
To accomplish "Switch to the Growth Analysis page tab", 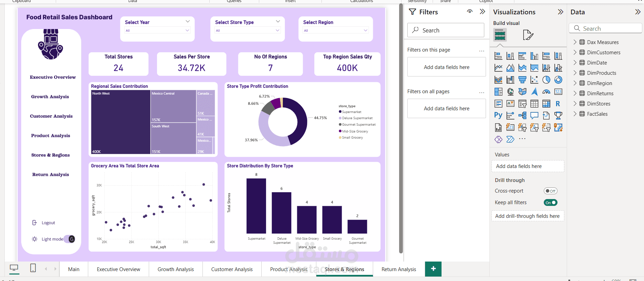I will (x=176, y=269).
